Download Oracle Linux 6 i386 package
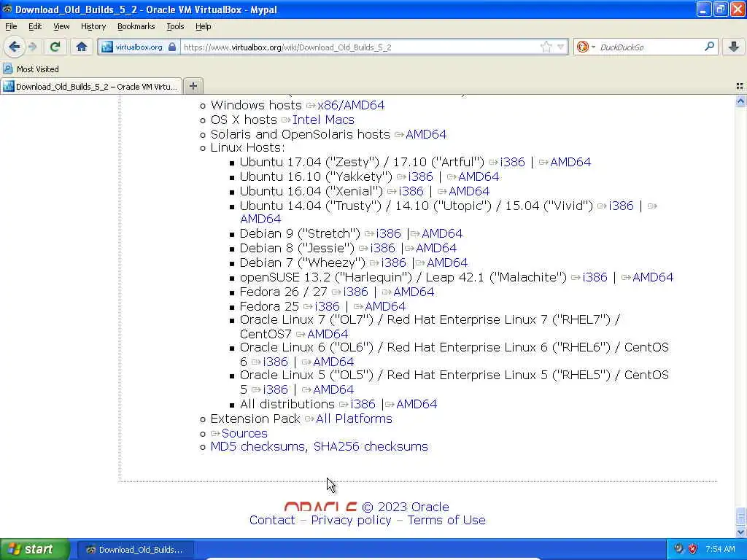Image resolution: width=747 pixels, height=560 pixels. [275, 362]
